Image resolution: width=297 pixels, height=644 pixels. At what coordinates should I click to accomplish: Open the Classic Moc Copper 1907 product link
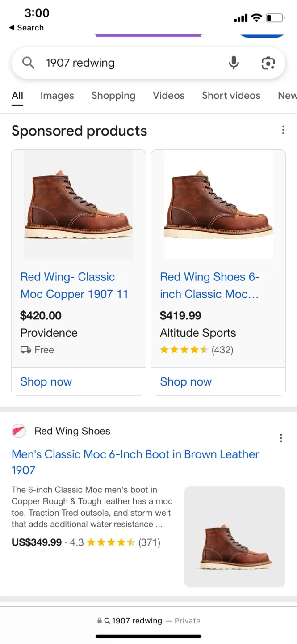(74, 285)
